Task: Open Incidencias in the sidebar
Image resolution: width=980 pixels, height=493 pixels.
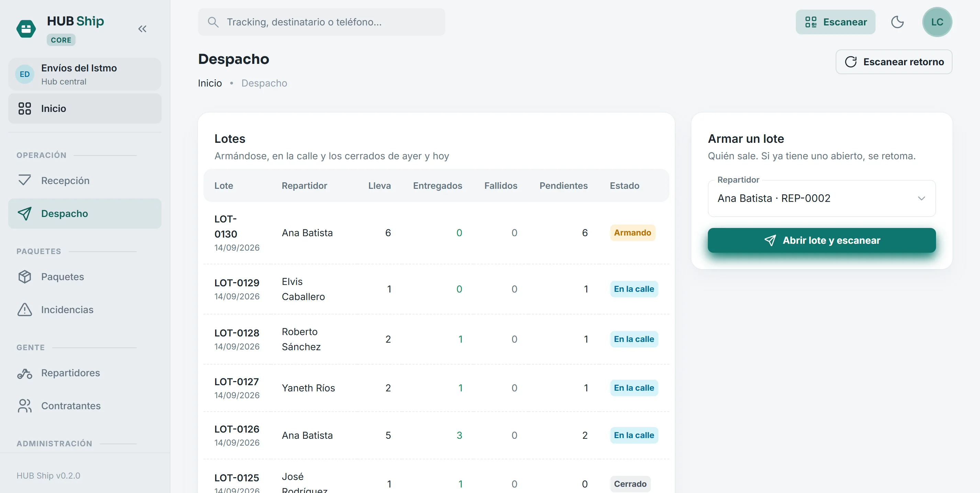Action: (x=85, y=310)
